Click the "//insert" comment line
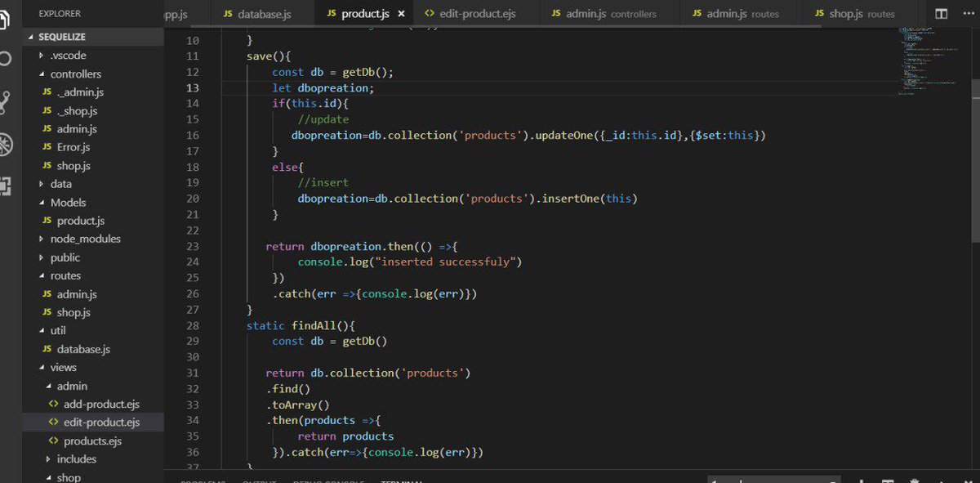Viewport: 980px width, 483px height. (x=323, y=182)
